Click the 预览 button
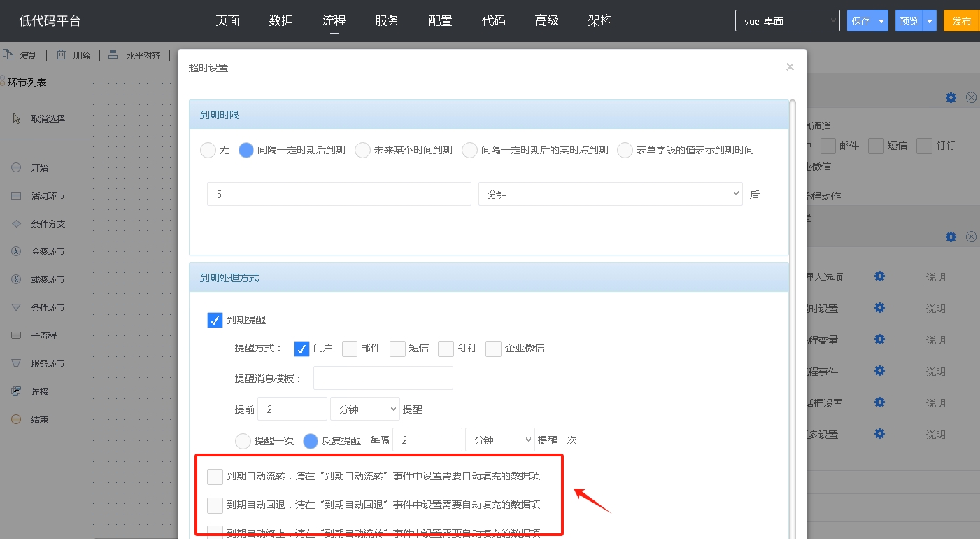The height and width of the screenshot is (539, 980). [x=909, y=21]
